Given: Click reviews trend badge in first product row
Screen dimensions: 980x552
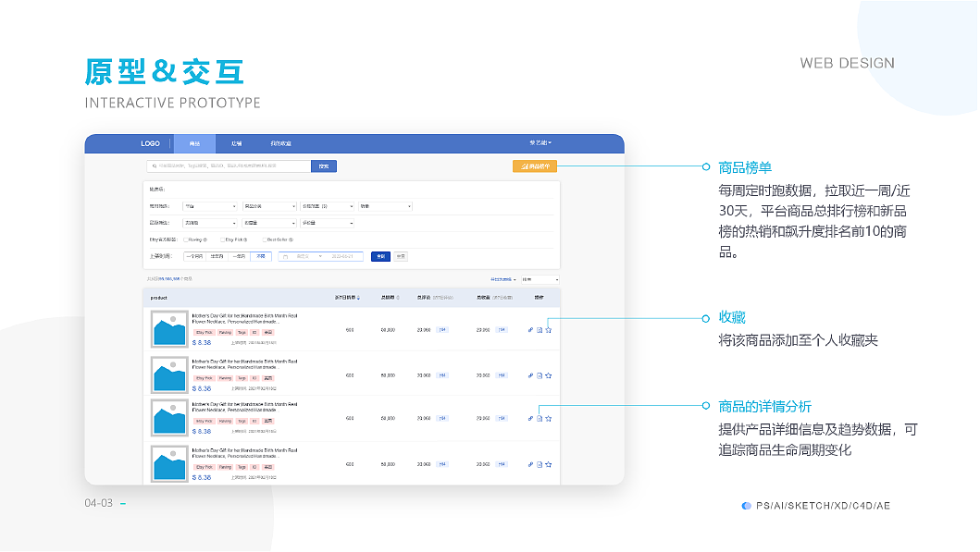Looking at the screenshot, I should click(442, 330).
